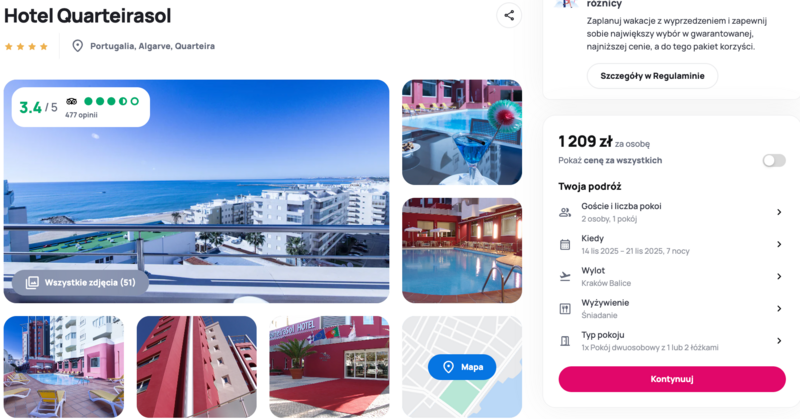Click the calendar icon next to Kiedy
The height and width of the screenshot is (419, 800).
[565, 244]
